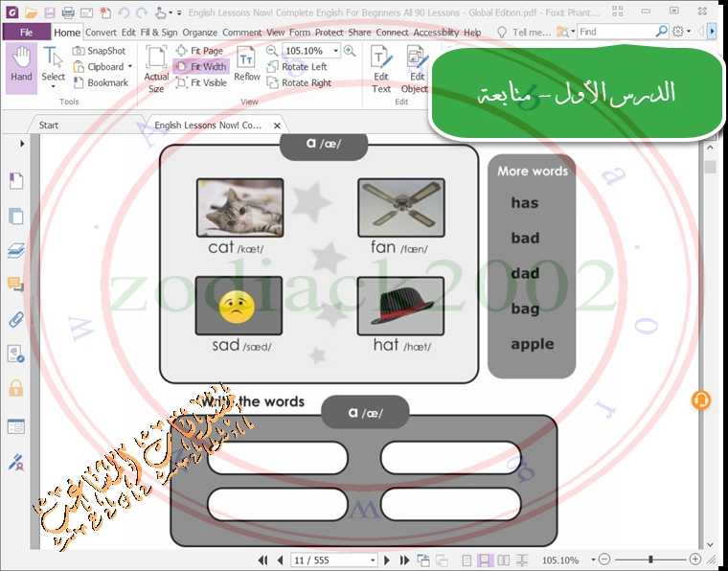Open the layers panel in left sidebar
This screenshot has width=728, height=571.
(x=16, y=251)
